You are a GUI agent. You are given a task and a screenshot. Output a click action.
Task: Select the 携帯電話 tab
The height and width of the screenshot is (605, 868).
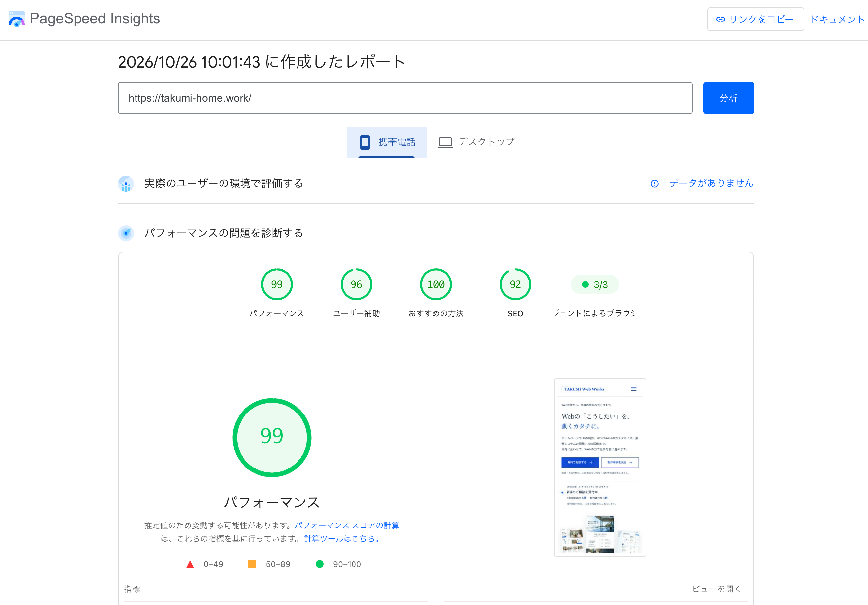click(x=386, y=142)
